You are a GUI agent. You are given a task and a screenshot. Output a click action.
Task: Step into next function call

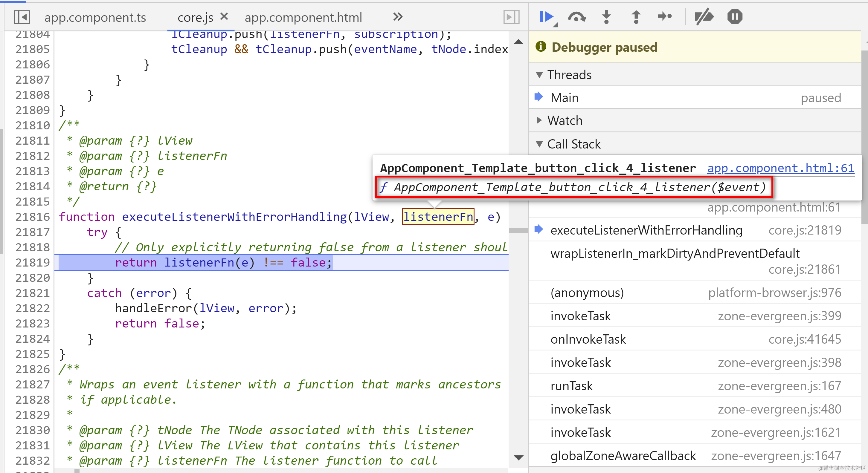click(606, 17)
